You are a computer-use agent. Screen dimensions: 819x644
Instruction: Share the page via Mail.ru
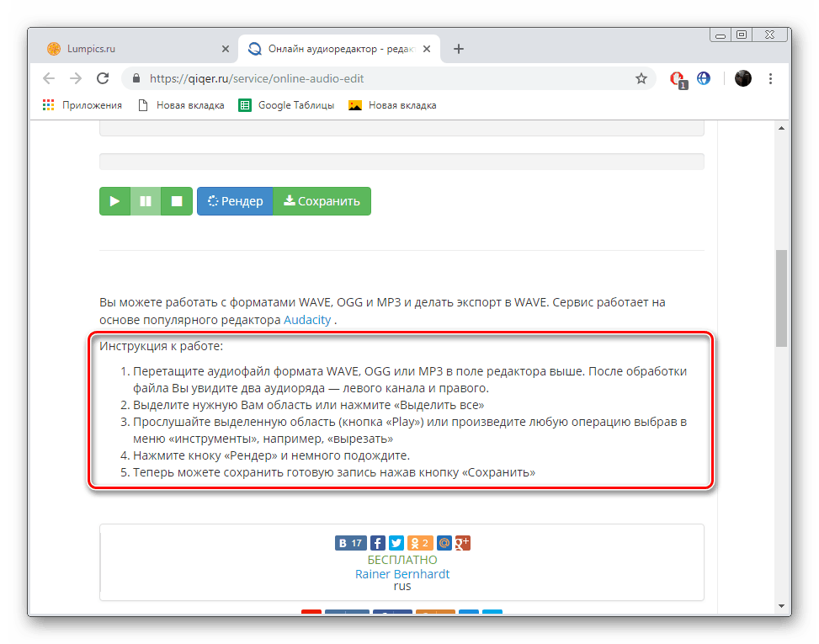(444, 542)
